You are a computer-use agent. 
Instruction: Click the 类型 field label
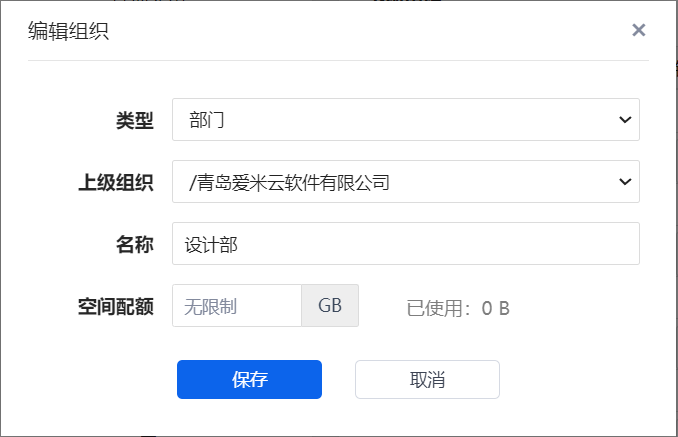134,120
